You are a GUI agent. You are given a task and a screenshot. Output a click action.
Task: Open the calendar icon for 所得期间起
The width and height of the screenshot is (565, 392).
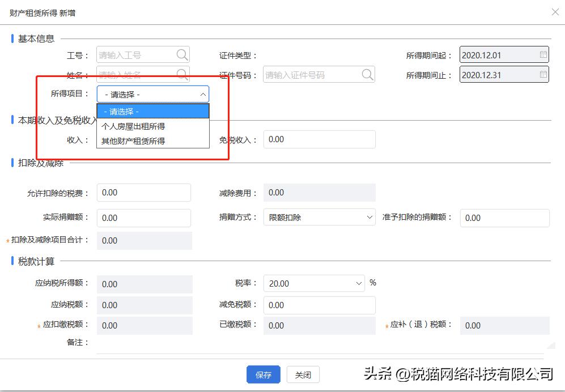543,54
